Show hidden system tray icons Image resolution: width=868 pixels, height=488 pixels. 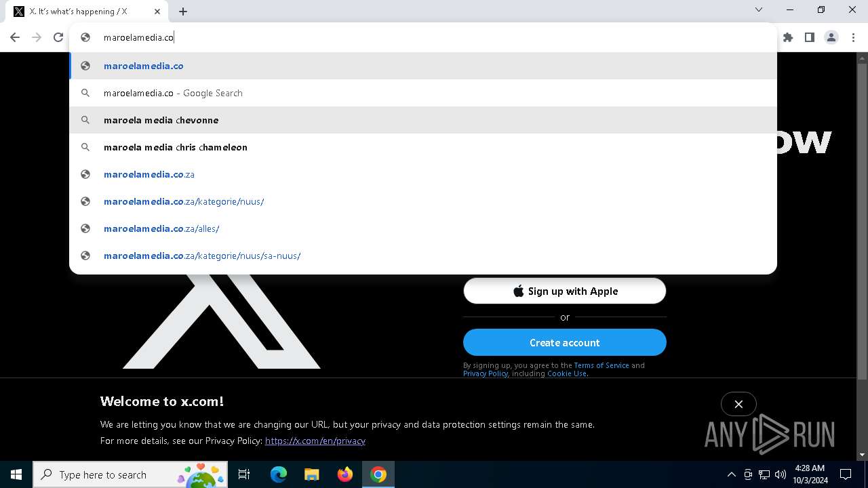coord(731,474)
